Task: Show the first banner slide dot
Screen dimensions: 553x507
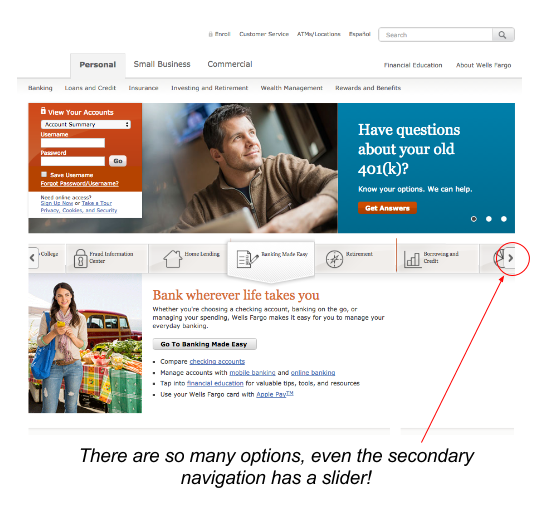Action: 474,219
